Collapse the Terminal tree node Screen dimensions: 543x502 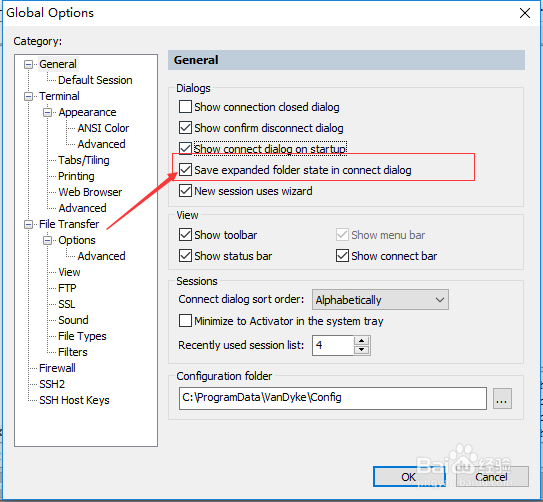tap(28, 96)
